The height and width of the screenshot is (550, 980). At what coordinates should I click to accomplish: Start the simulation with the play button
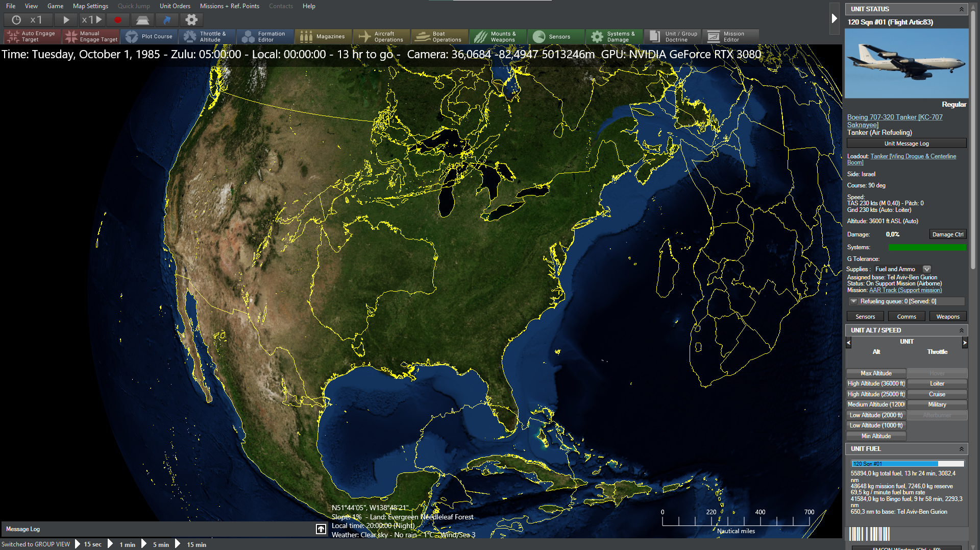pyautogui.click(x=66, y=20)
